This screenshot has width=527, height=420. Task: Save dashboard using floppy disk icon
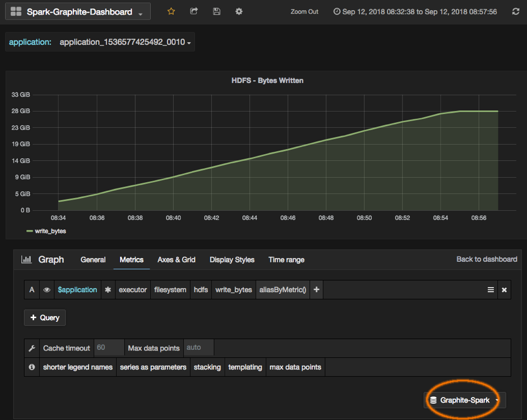[x=216, y=11]
